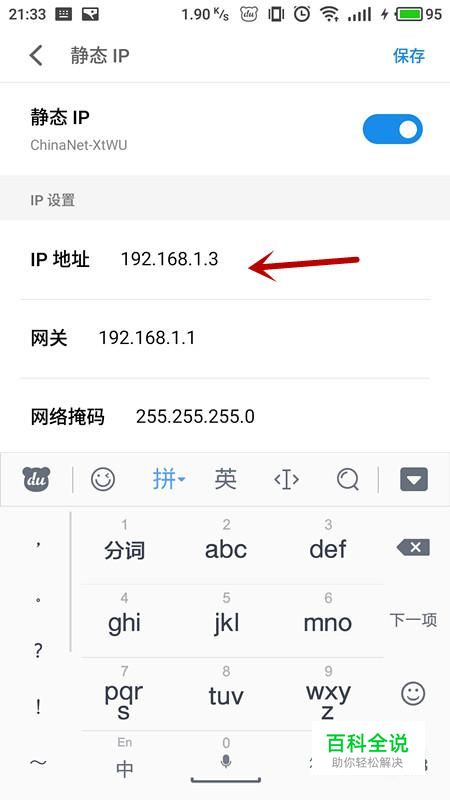450x800 pixels.
Task: Switch keyboard language with 中 En key
Action: 124,760
